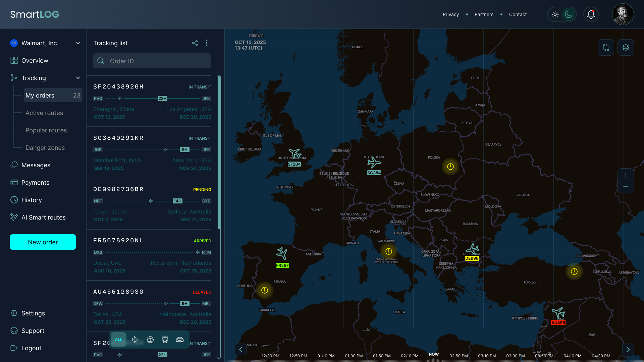Go to previous timeline period
The width and height of the screenshot is (644, 362).
tap(240, 349)
